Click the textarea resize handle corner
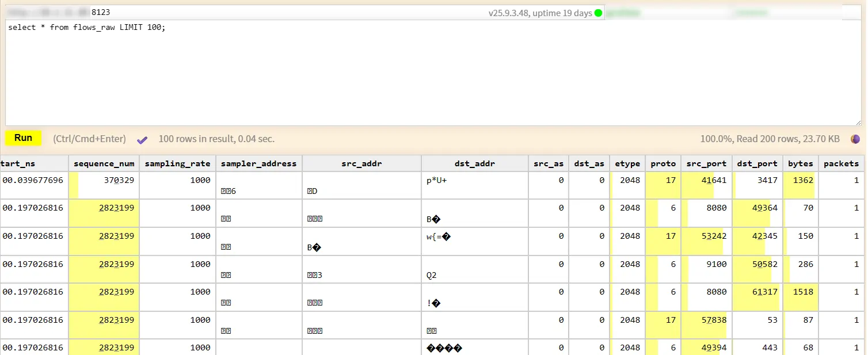The height and width of the screenshot is (355, 868). click(x=858, y=123)
